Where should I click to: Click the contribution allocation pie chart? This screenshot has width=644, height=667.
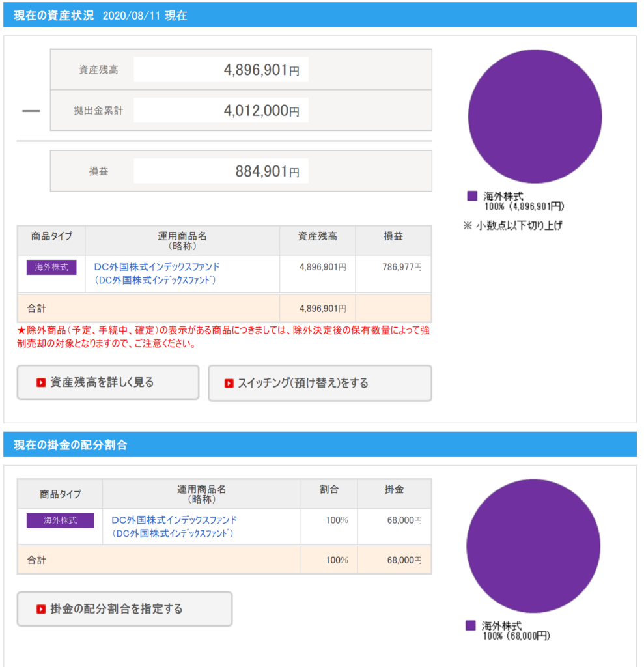(x=533, y=546)
